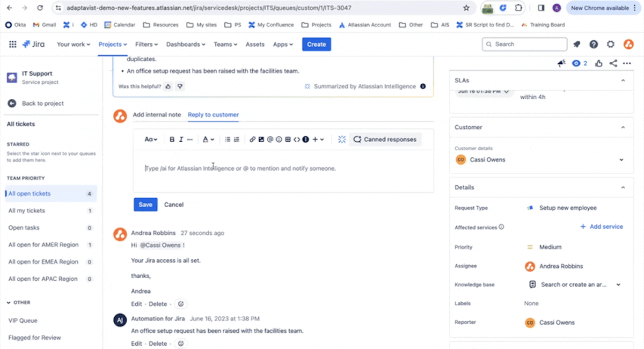Click Add service link
Screen dimensions: 644x349
[x=601, y=227]
